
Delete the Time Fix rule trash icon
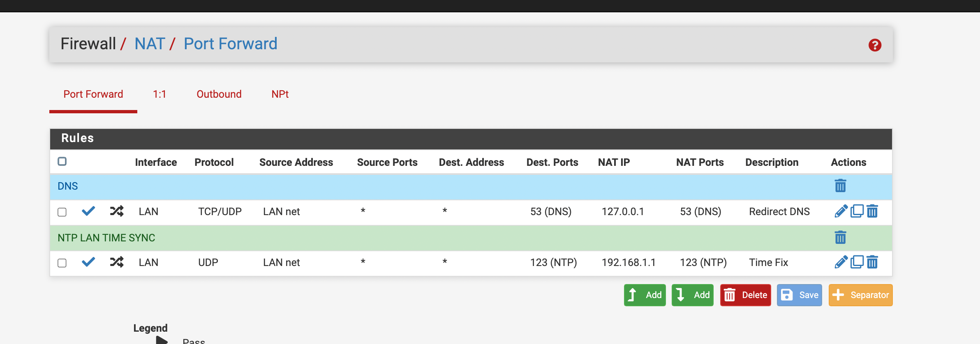tap(872, 262)
